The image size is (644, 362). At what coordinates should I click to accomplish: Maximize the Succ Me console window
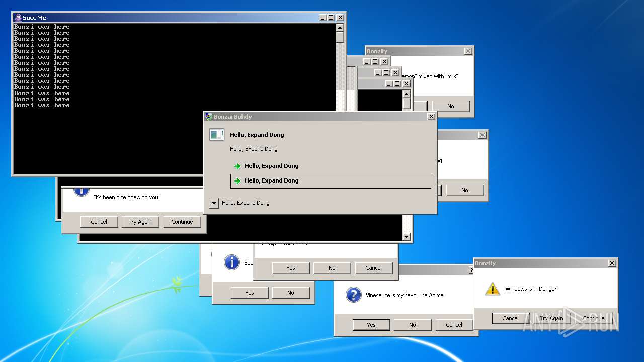[x=331, y=18]
